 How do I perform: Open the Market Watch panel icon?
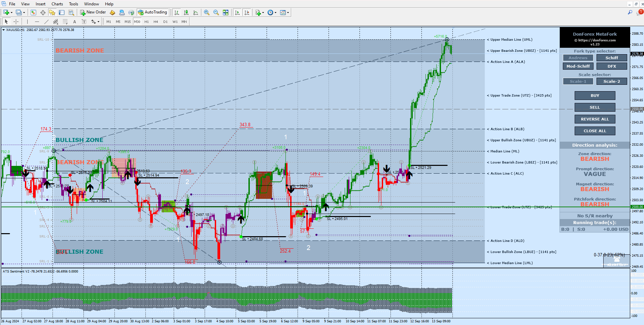[33, 12]
